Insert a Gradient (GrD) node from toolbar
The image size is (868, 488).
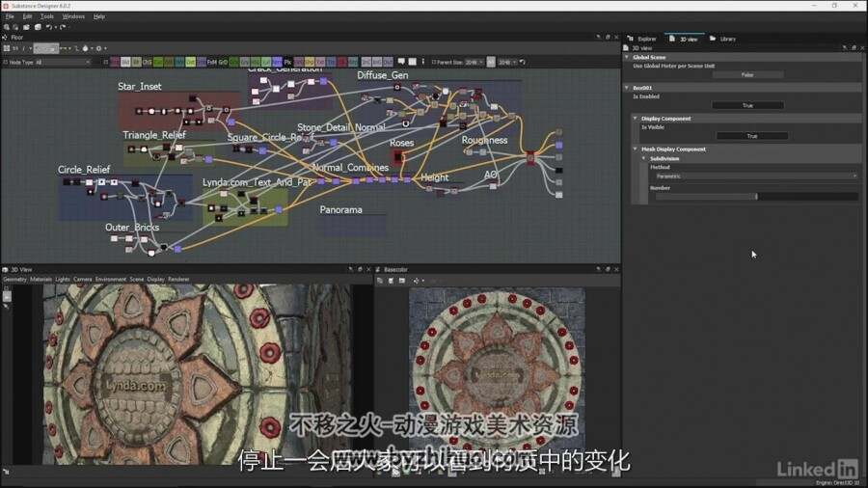223,62
